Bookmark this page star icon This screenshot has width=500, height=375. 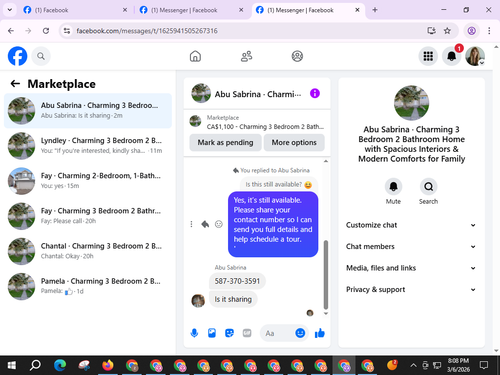(x=447, y=31)
